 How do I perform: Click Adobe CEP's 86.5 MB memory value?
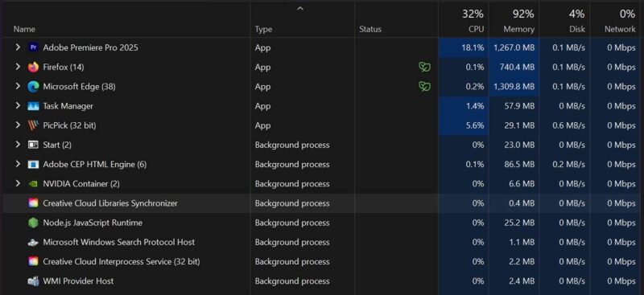(x=519, y=165)
